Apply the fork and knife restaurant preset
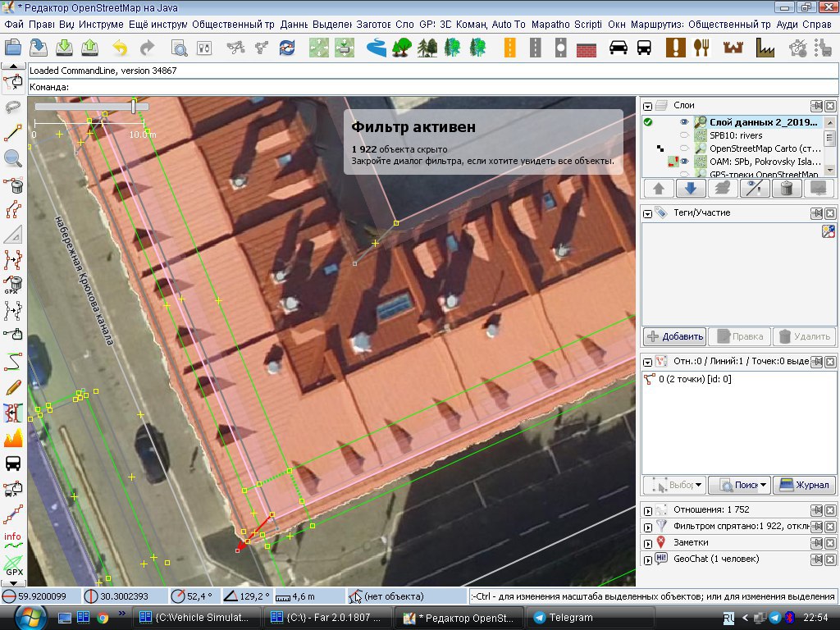 click(701, 48)
